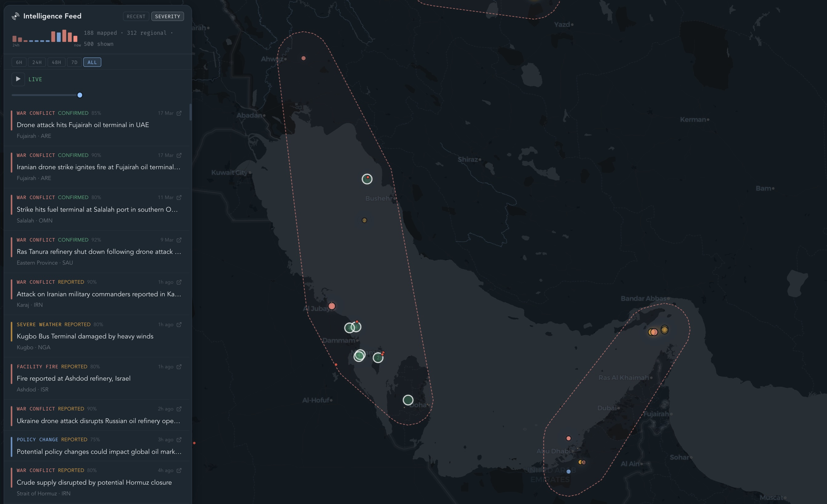This screenshot has height=504, width=827.
Task: Click the POLICY CHANGE category tag
Action: coord(38,440)
